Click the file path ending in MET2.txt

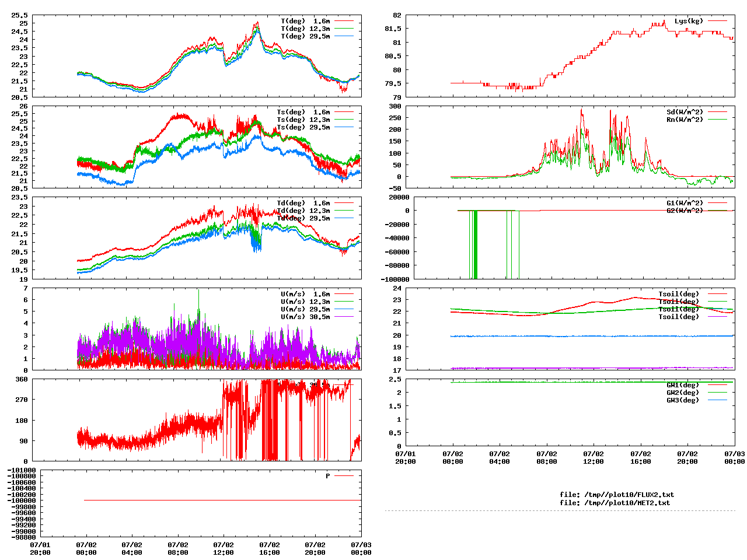627,502
